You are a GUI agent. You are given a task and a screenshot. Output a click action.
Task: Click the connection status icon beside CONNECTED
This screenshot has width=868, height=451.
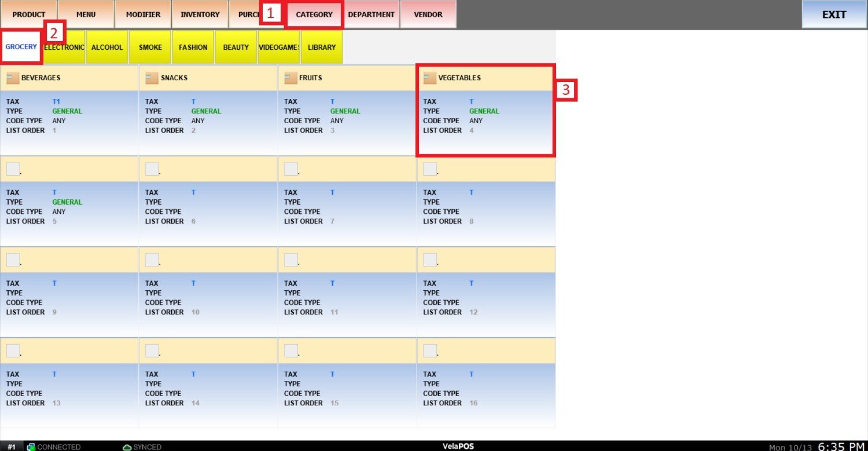coord(31,447)
